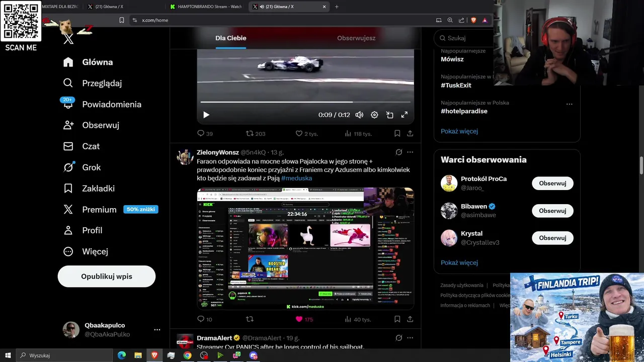
Task: Switch to the Dla Ciebie tab
Action: point(231,38)
